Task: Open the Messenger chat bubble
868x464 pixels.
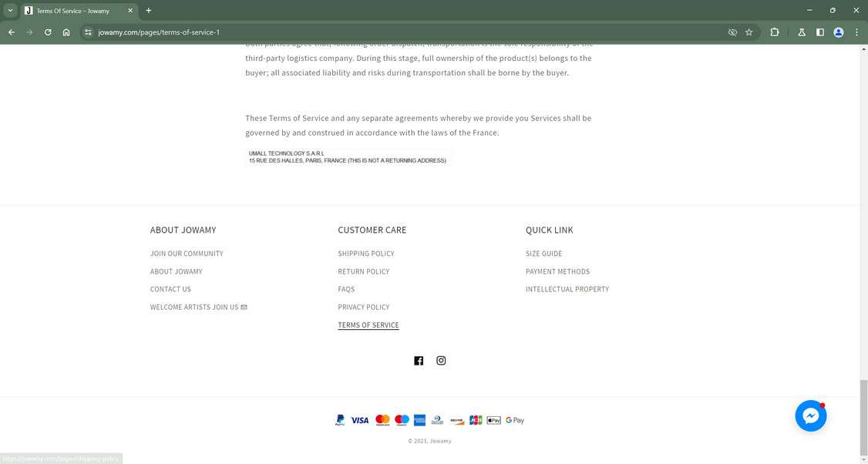Action: coord(810,415)
